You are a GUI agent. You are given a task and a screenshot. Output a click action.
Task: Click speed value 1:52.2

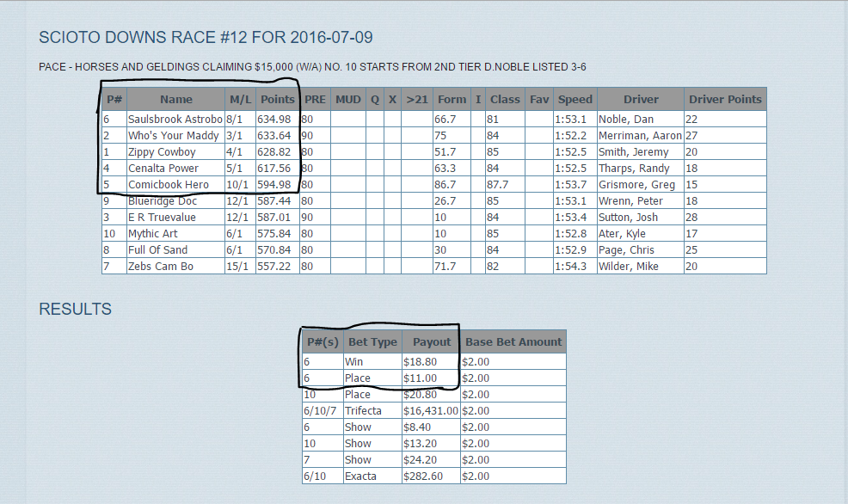pyautogui.click(x=570, y=135)
